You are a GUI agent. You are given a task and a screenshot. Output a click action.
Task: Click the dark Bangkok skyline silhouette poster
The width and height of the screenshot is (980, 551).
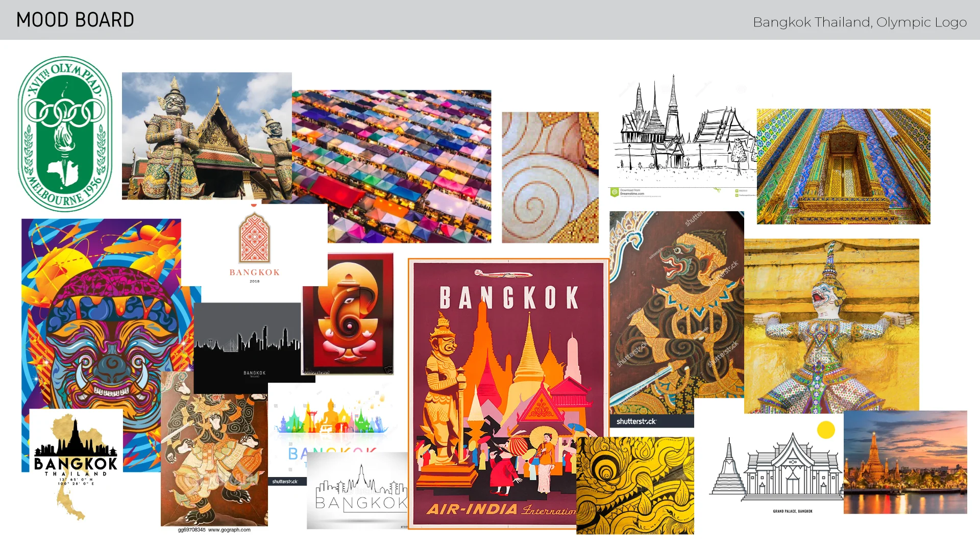point(247,342)
